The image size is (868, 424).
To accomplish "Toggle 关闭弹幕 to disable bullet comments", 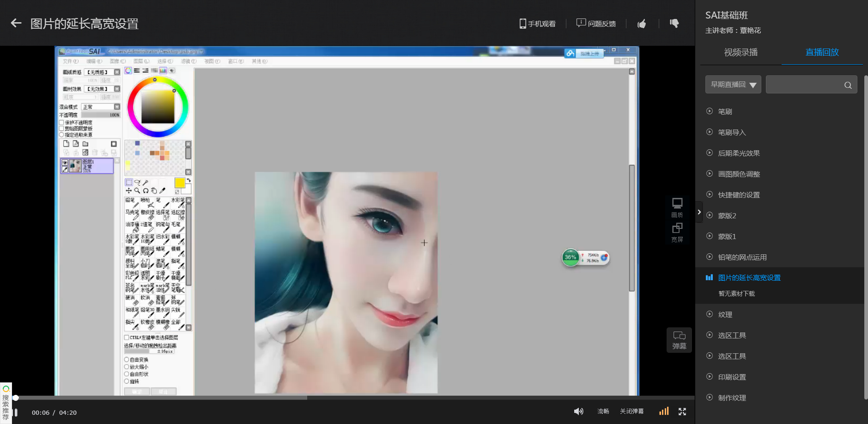I will (x=631, y=412).
